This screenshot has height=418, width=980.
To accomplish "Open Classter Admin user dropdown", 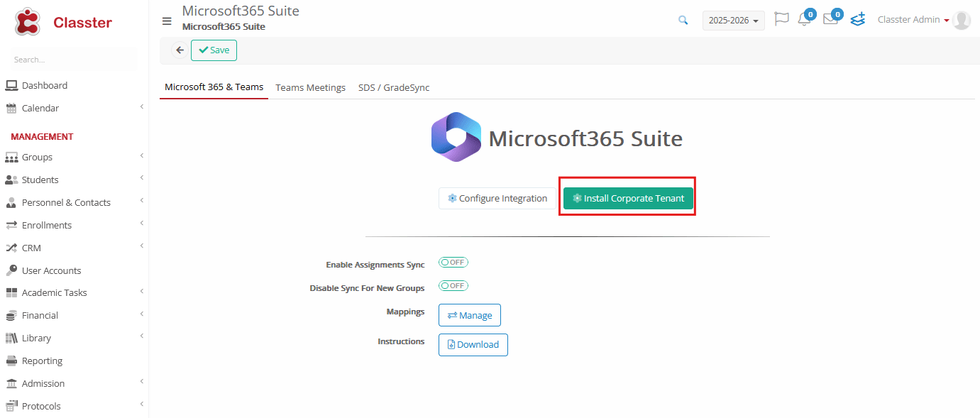I will click(x=913, y=20).
